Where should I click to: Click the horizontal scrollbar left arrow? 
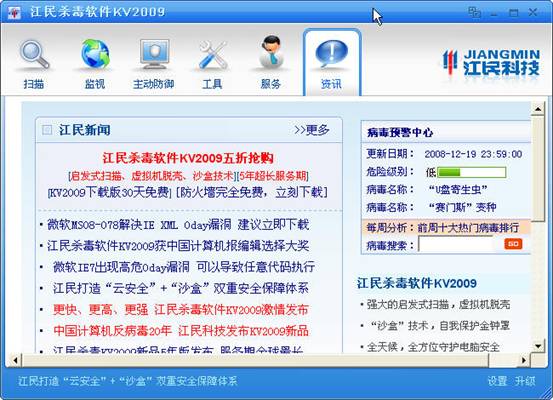point(15,360)
